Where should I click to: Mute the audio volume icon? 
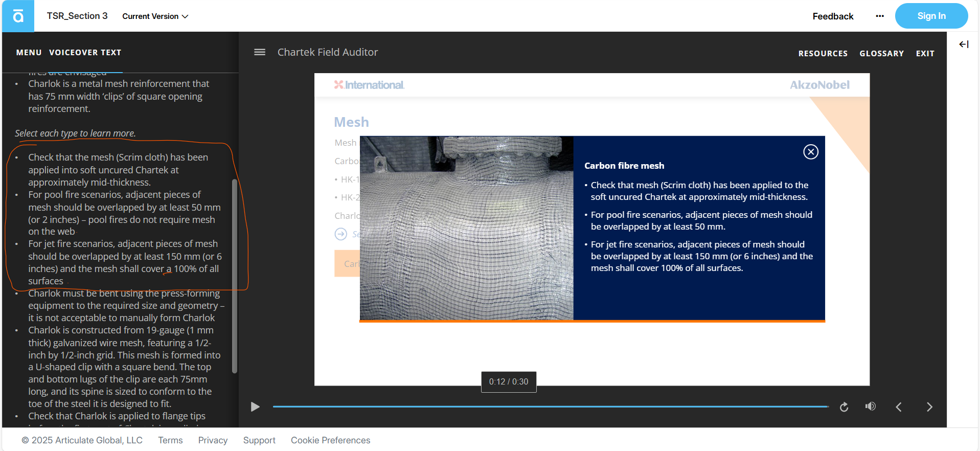point(871,407)
